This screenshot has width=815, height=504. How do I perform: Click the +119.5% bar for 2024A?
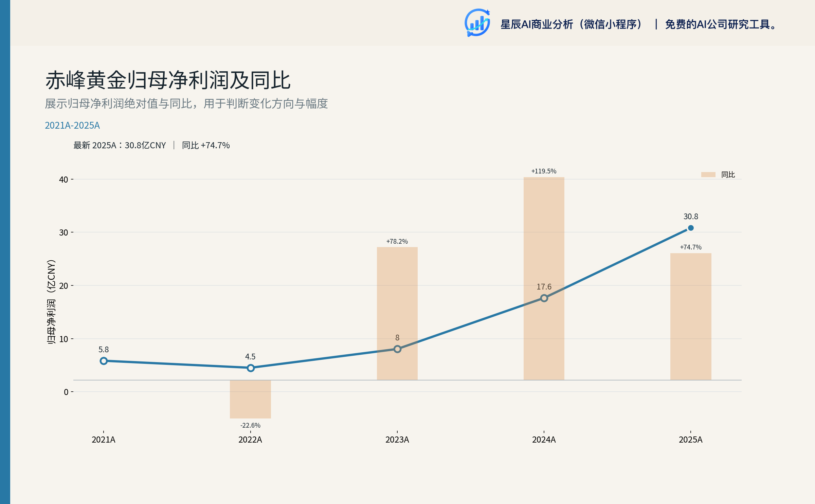544,278
